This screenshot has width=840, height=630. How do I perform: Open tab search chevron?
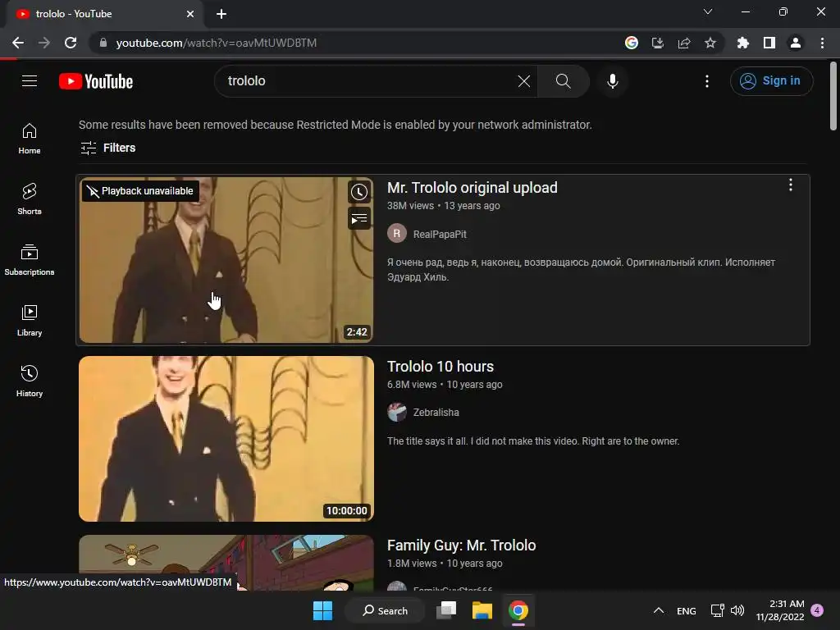[x=708, y=11]
